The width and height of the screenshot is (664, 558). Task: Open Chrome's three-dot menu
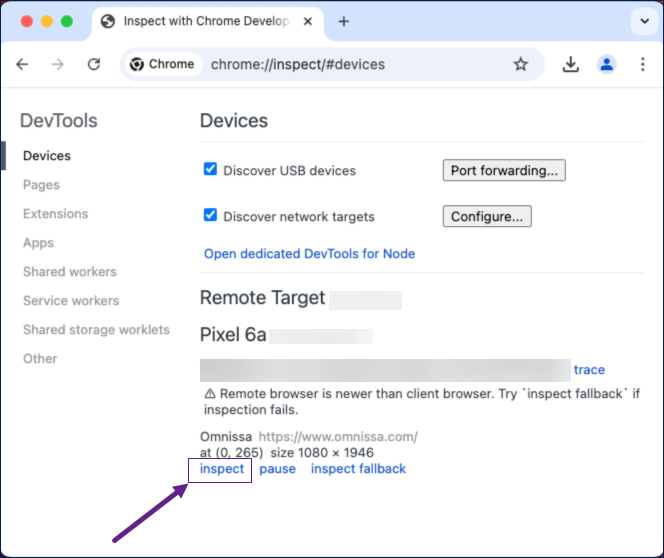(642, 64)
